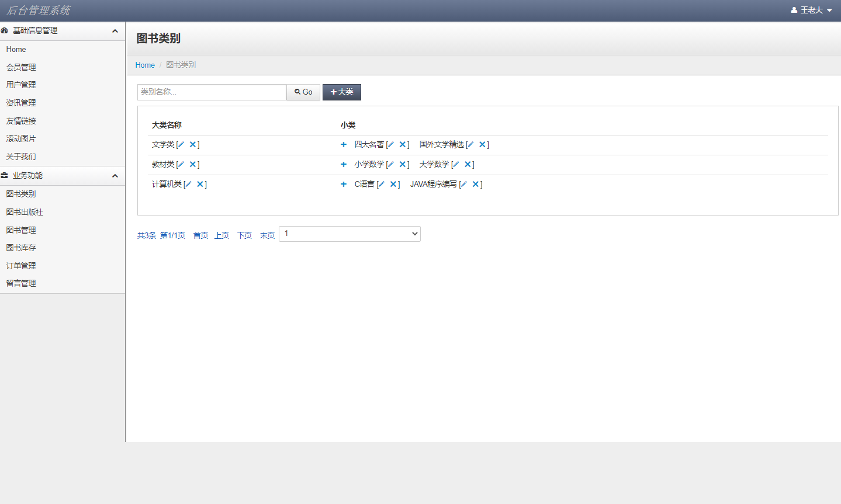Click the 类别名称 search input field
This screenshot has height=504, width=841.
click(x=212, y=92)
